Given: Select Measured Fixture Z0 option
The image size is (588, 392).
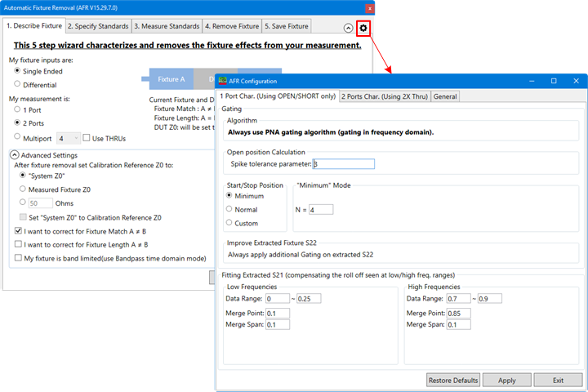Looking at the screenshot, I should (23, 188).
